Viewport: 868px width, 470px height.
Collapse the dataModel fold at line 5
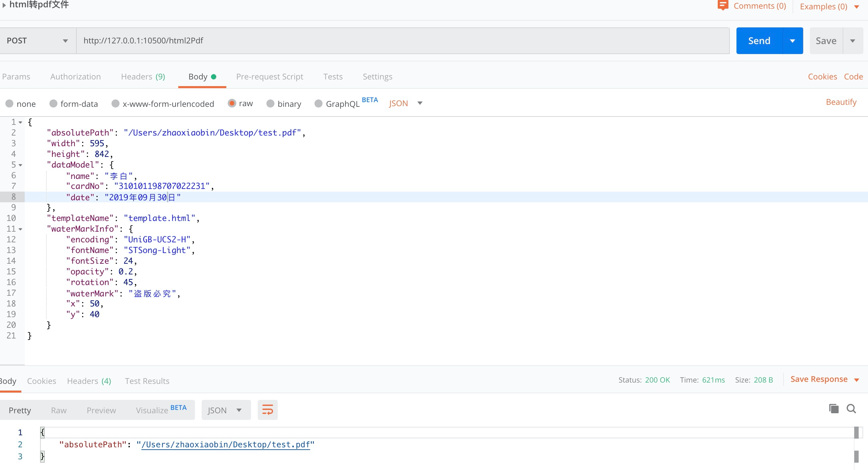tap(21, 165)
